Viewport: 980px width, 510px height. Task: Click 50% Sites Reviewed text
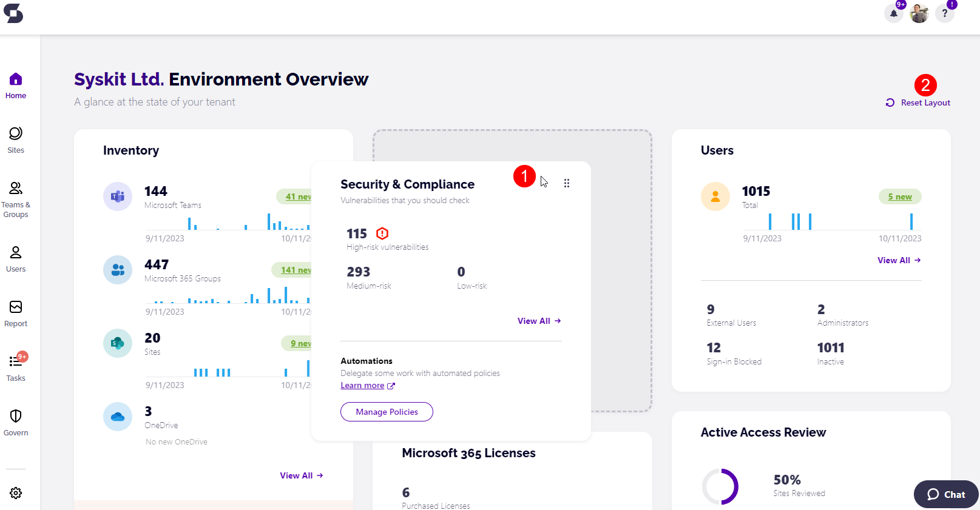pos(799,485)
